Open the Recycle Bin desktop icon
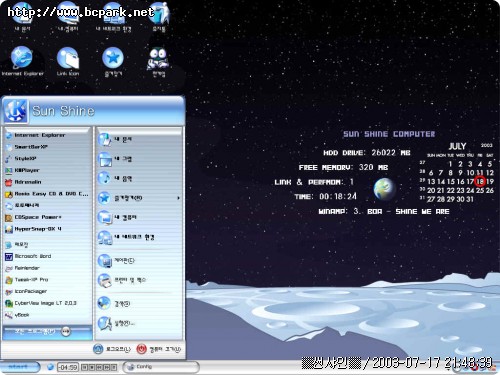The height and width of the screenshot is (375, 500). [159, 17]
